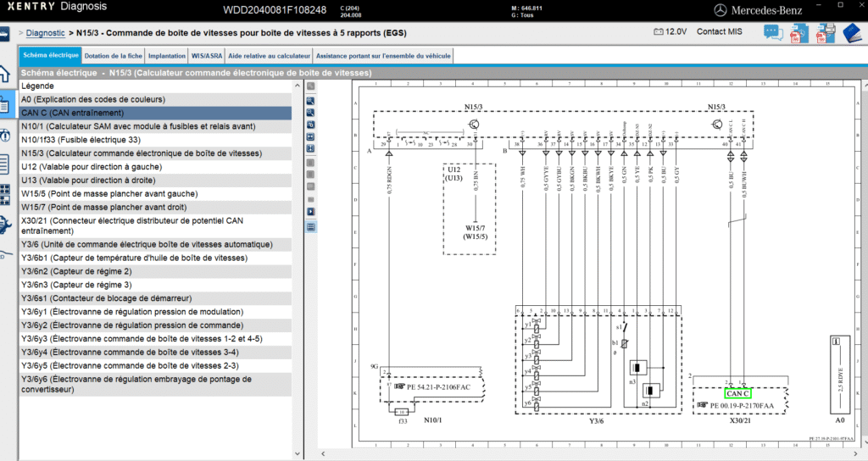868x461 pixels.
Task: Toggle the legend list panel button
Action: tap(311, 226)
